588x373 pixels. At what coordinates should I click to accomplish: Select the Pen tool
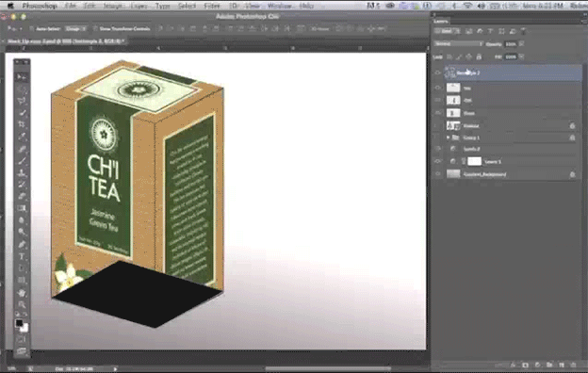pos(22,244)
